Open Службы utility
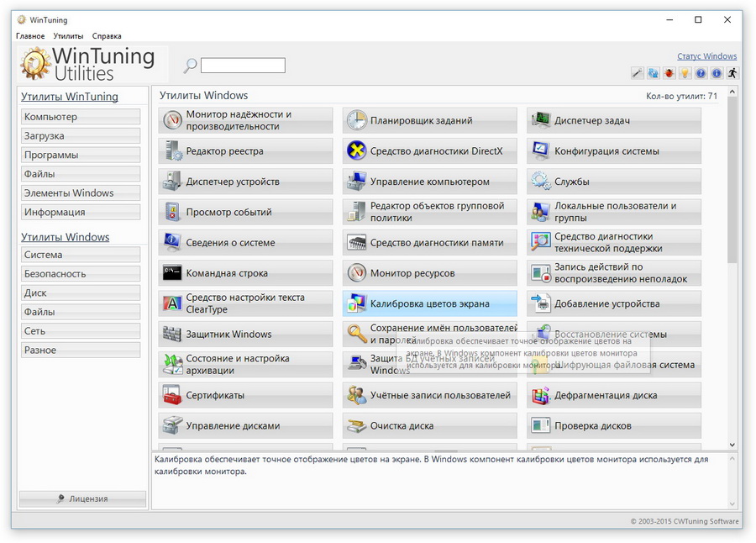 tap(614, 182)
